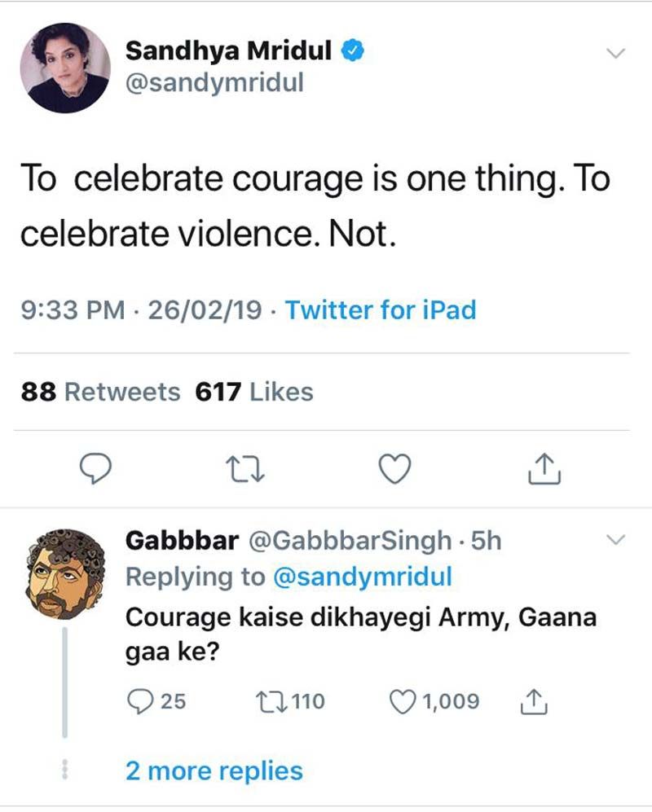The width and height of the screenshot is (652, 812).
Task: Open the verified badge beside Sandhya Mridul
Action: (x=351, y=50)
